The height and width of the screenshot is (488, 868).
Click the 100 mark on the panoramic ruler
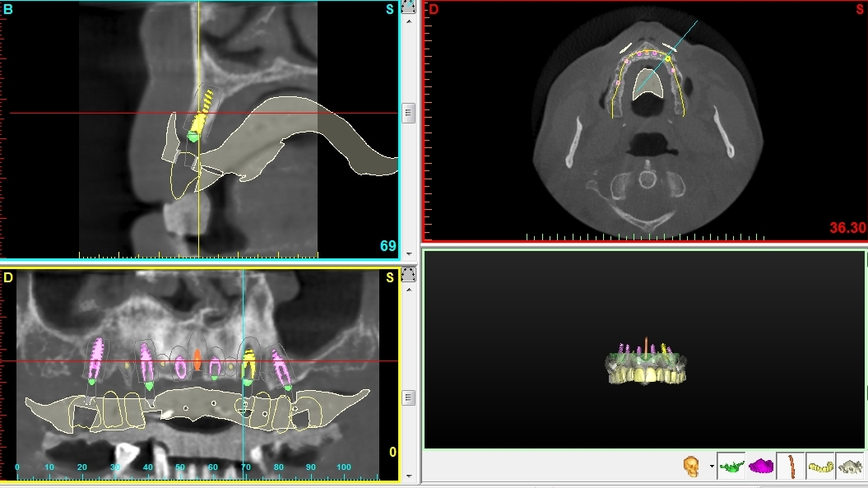pyautogui.click(x=344, y=467)
